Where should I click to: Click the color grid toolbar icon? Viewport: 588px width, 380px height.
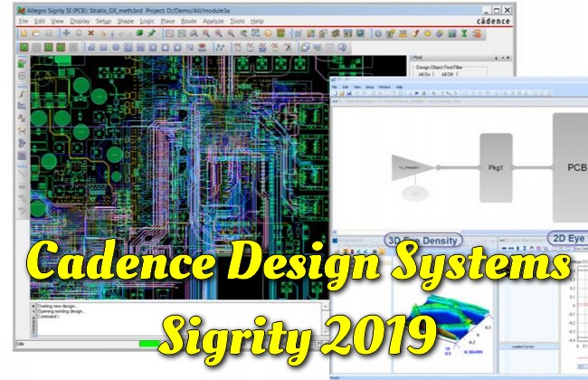tap(310, 33)
